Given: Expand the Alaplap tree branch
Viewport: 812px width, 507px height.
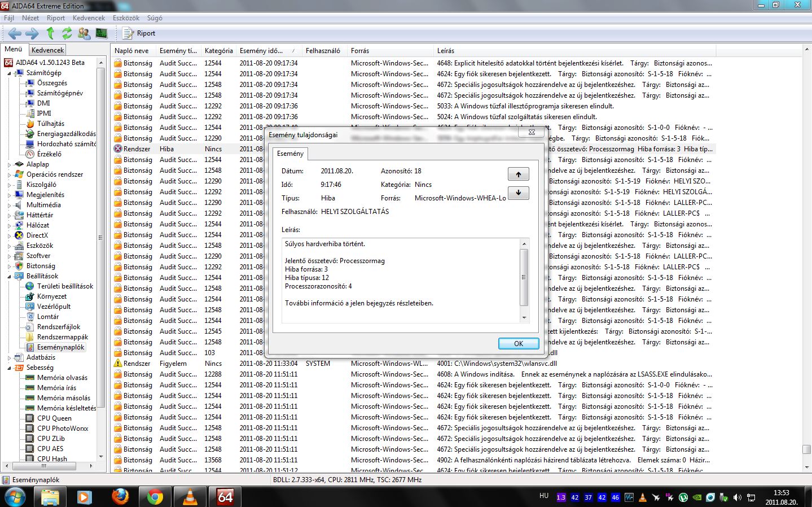Looking at the screenshot, I should [9, 164].
